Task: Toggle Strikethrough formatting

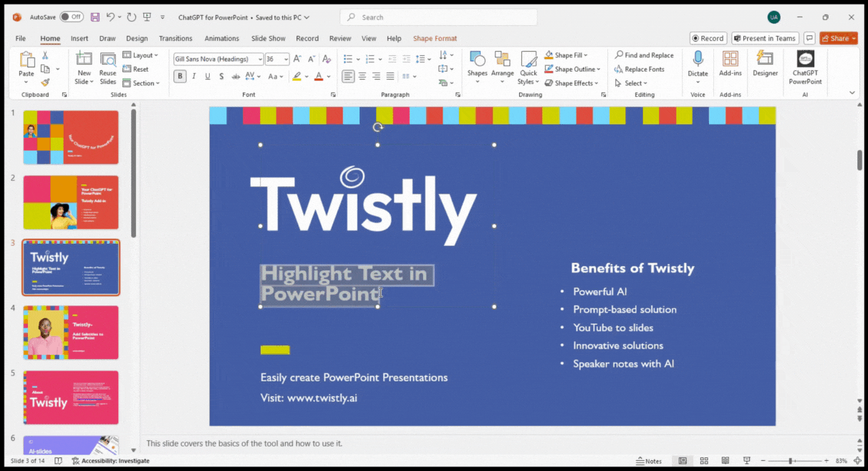Action: (x=236, y=76)
